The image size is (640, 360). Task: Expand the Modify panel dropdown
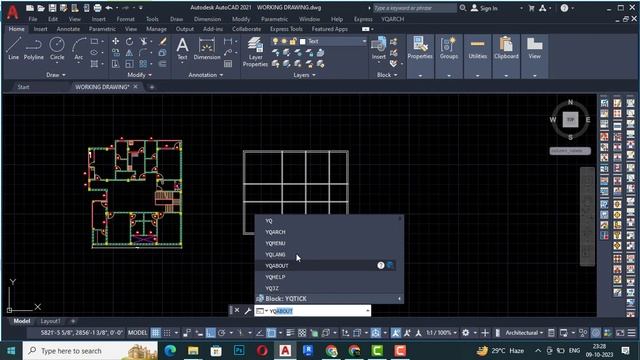tap(140, 75)
